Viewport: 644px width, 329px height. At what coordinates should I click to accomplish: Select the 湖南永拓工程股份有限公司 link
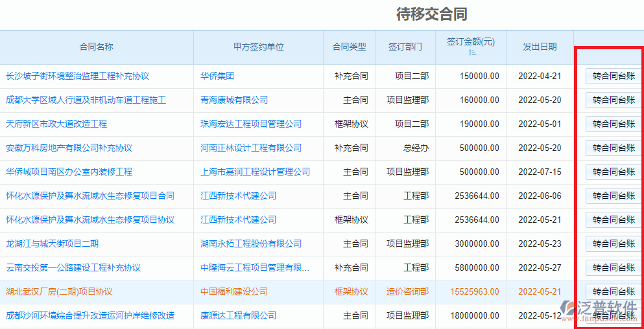coord(250,244)
